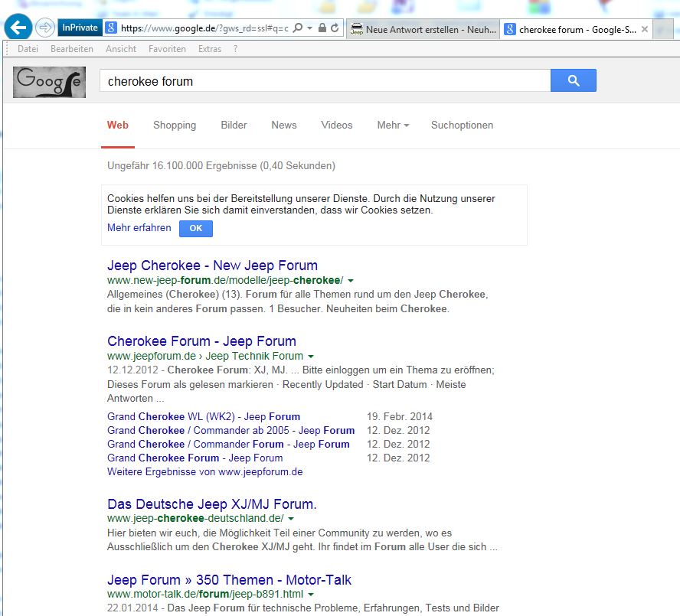The height and width of the screenshot is (616, 680).
Task: Open the Mehr erfahren cookie link
Action: point(139,228)
